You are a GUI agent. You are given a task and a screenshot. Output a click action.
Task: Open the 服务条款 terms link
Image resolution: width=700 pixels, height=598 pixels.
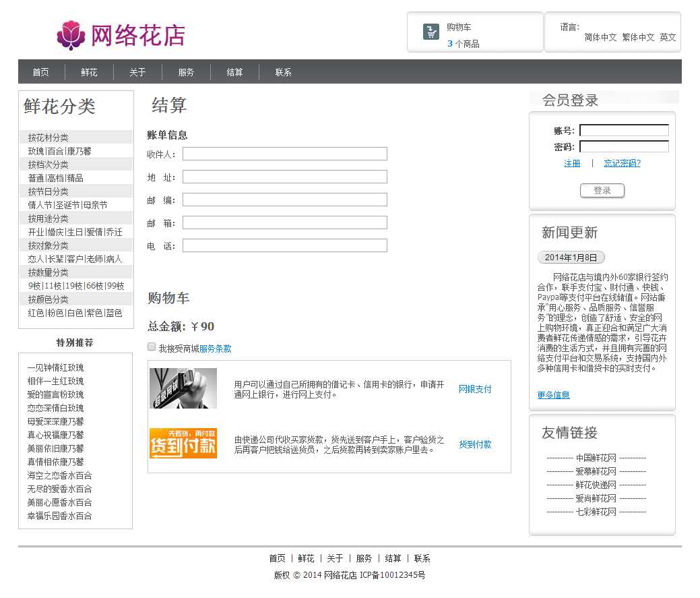pyautogui.click(x=215, y=349)
